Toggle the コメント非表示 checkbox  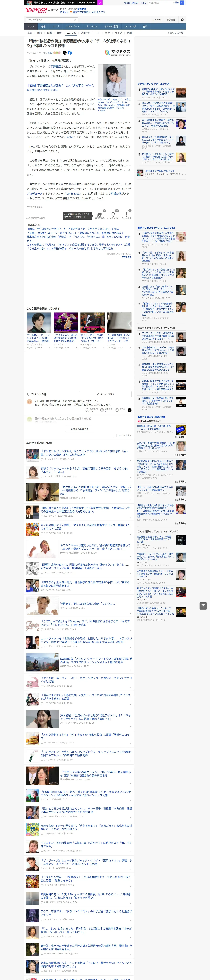[x=115, y=436]
